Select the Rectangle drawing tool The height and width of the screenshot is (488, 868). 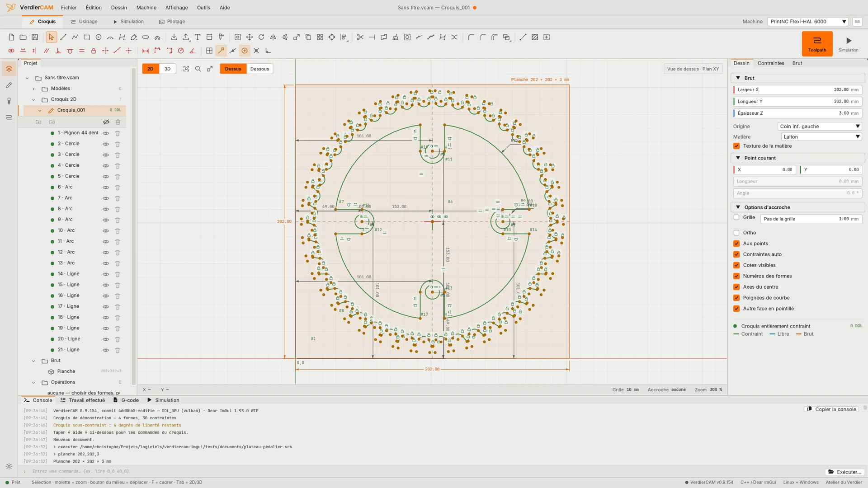[x=87, y=38]
